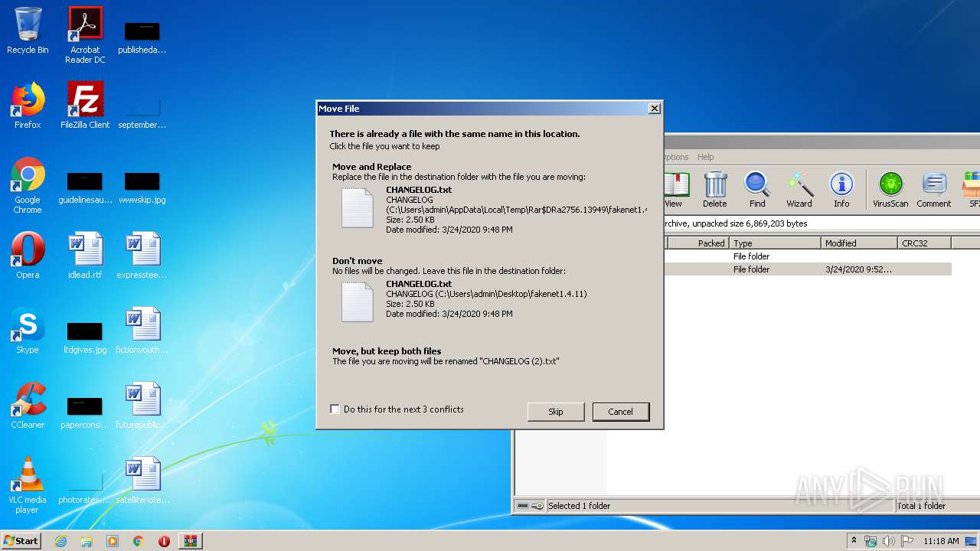Viewport: 980px width, 551px height.
Task: Select satellitenote document icon on desktop
Action: click(142, 481)
